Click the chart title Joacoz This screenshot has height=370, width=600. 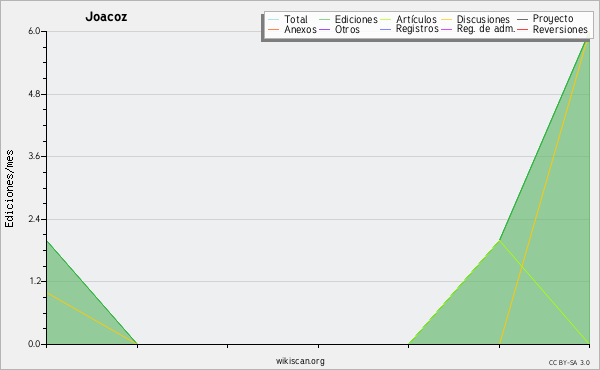(x=106, y=17)
